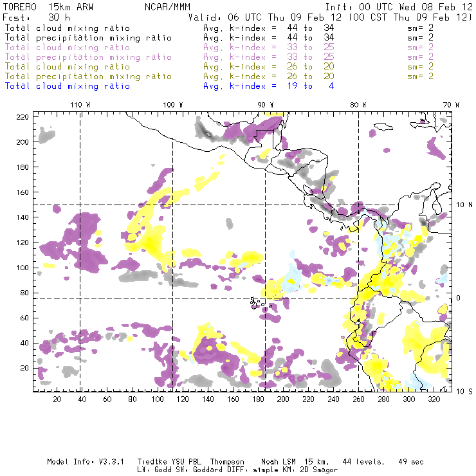This screenshot has height=476, width=476.
Task: Click the "10 S" latitude label
Action: pos(464,392)
